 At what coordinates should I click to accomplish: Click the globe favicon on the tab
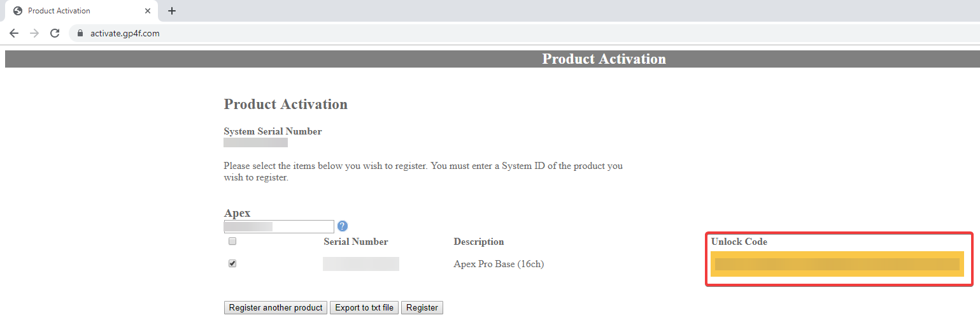click(x=18, y=11)
